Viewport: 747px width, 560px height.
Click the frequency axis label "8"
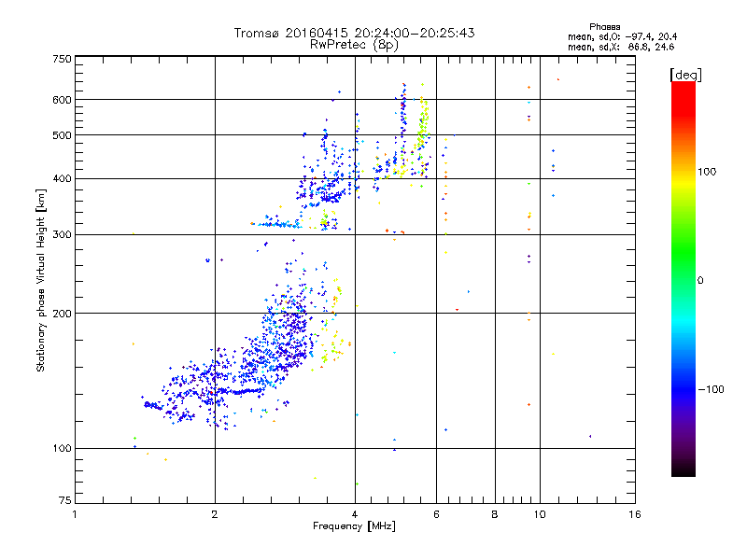coord(495,515)
